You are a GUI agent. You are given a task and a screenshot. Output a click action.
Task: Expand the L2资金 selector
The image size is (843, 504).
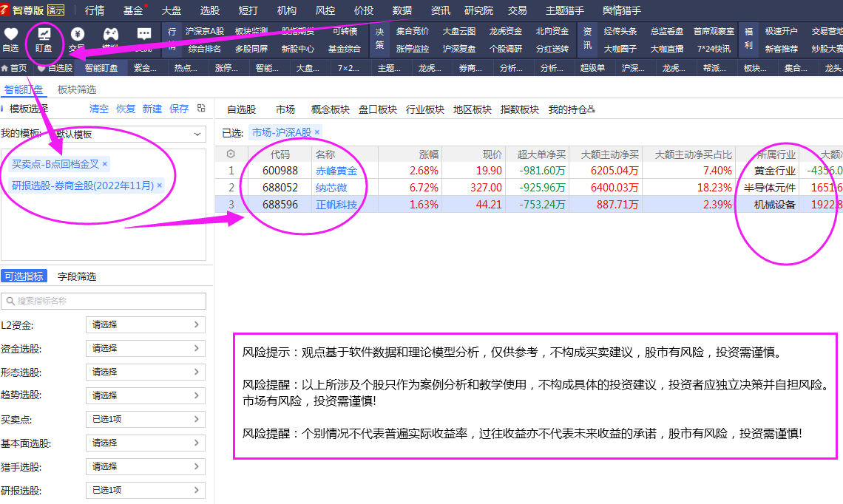click(x=146, y=324)
